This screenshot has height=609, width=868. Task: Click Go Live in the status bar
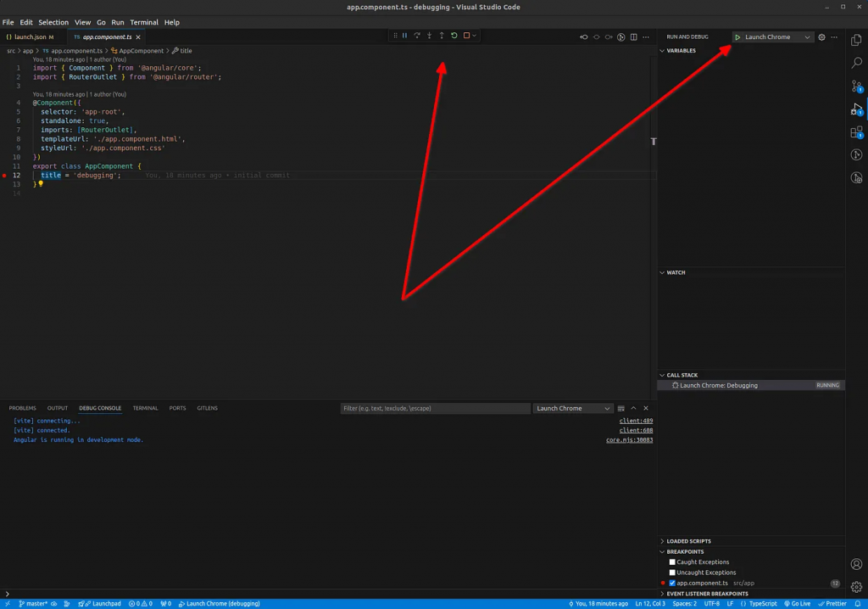tap(797, 604)
